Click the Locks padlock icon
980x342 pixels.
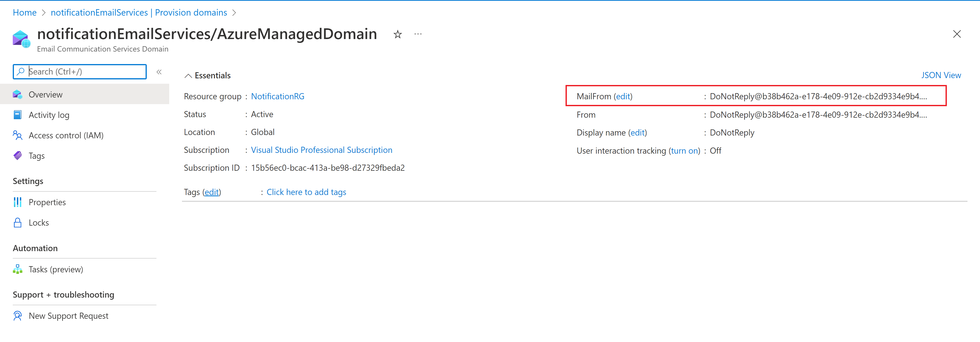18,223
